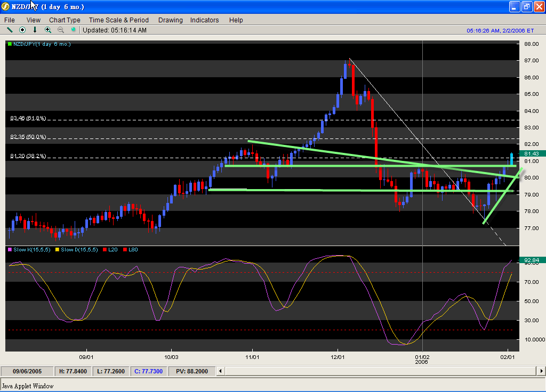Screen dimensions: 546x392
Task: Click the 77.00 price axis label
Action: click(x=532, y=228)
